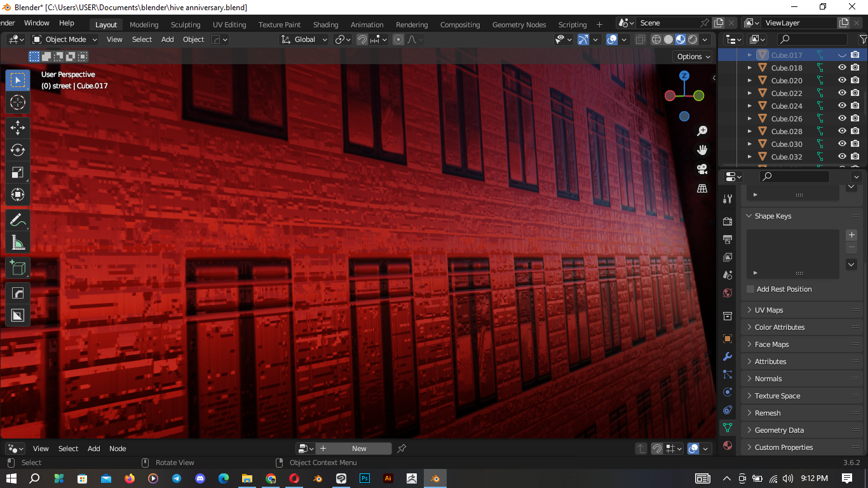The width and height of the screenshot is (868, 488).
Task: Select the Select Box tool
Action: click(17, 80)
